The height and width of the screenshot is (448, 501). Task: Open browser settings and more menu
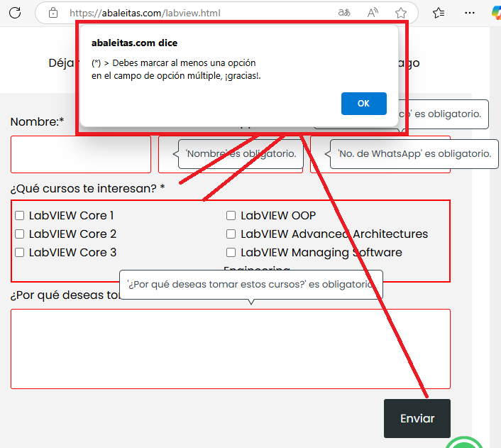(470, 13)
